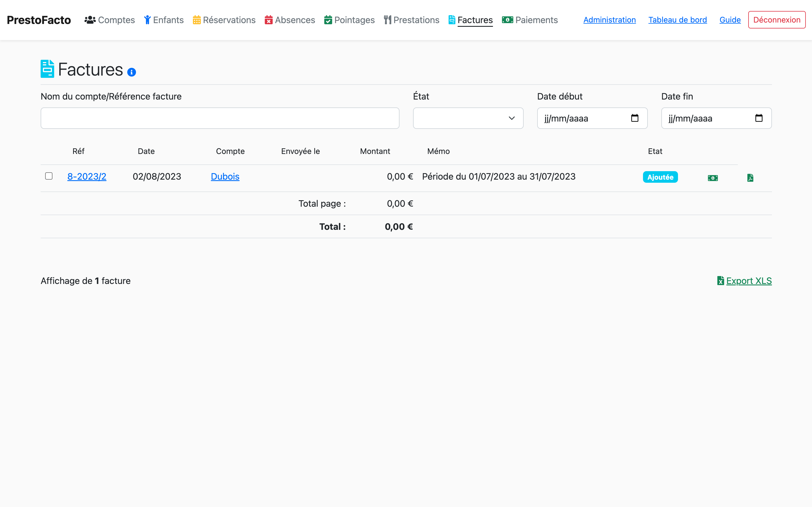Go to Enfants section

pos(164,20)
